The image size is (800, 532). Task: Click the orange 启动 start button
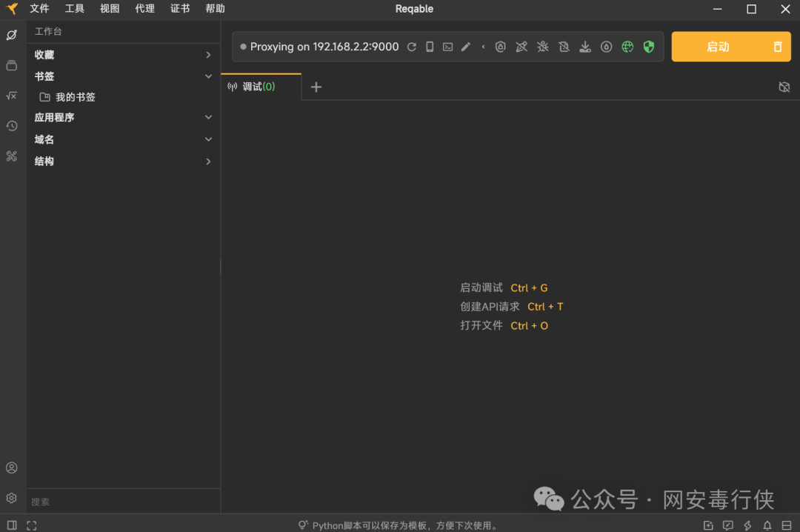coord(718,47)
